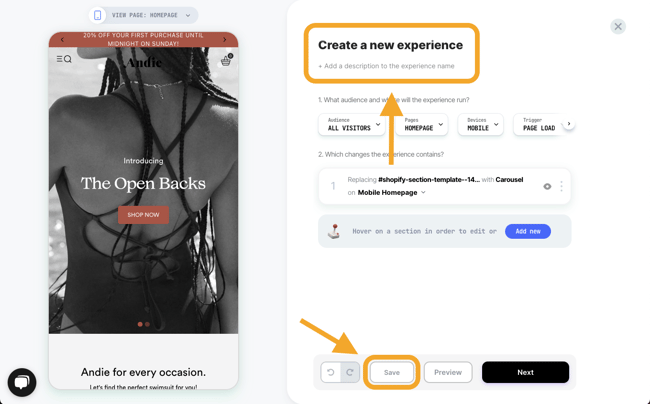650x404 pixels.
Task: Click the Preview button
Action: (448, 372)
